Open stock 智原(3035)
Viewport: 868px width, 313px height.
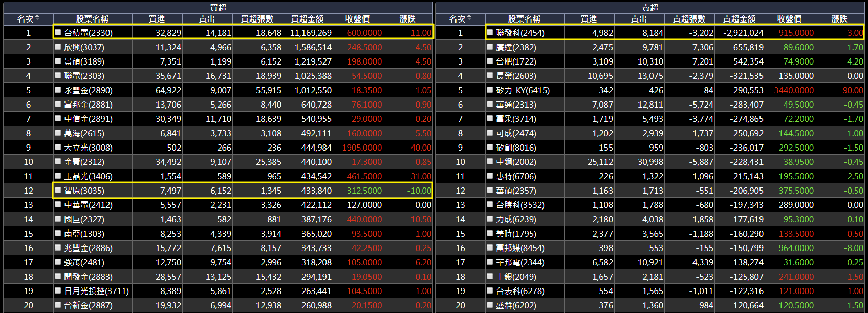(84, 191)
